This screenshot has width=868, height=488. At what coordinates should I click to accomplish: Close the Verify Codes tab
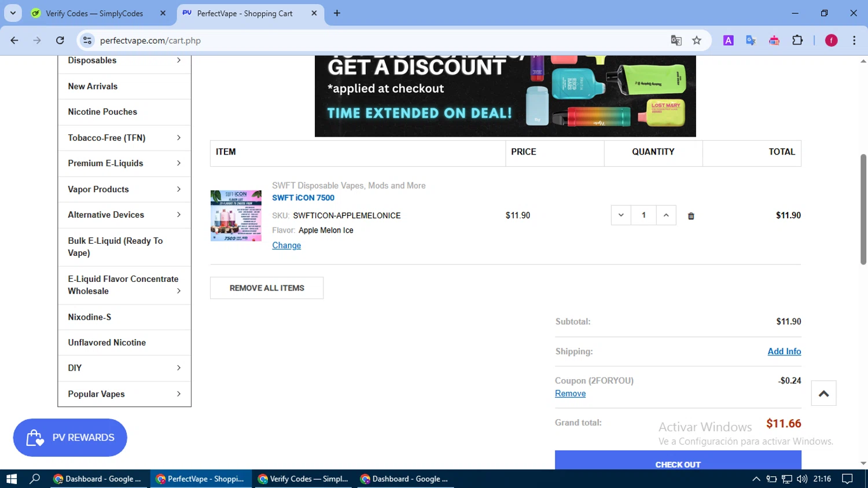click(x=163, y=13)
